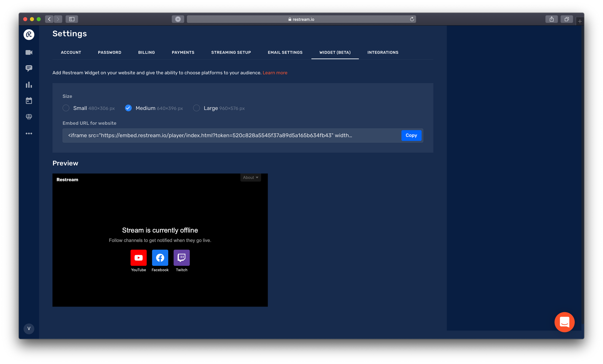Toggle the Safari sidebar button
Image resolution: width=603 pixels, height=364 pixels.
click(72, 19)
